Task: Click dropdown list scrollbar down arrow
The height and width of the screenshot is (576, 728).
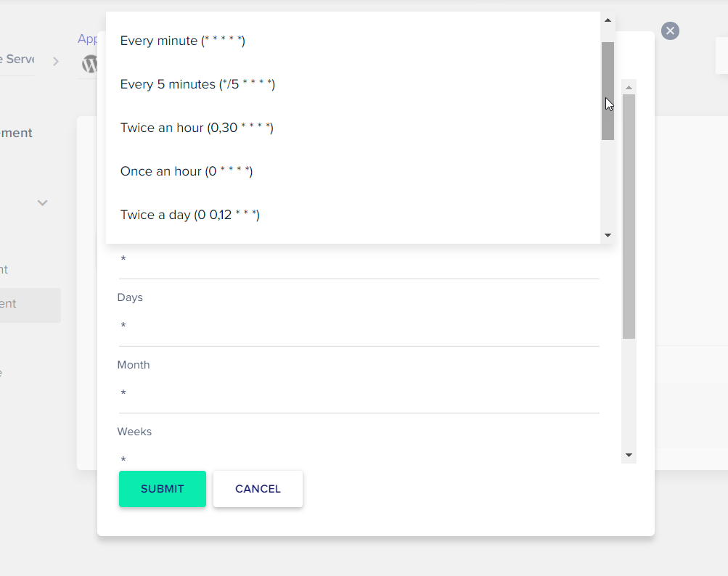Action: [x=608, y=235]
